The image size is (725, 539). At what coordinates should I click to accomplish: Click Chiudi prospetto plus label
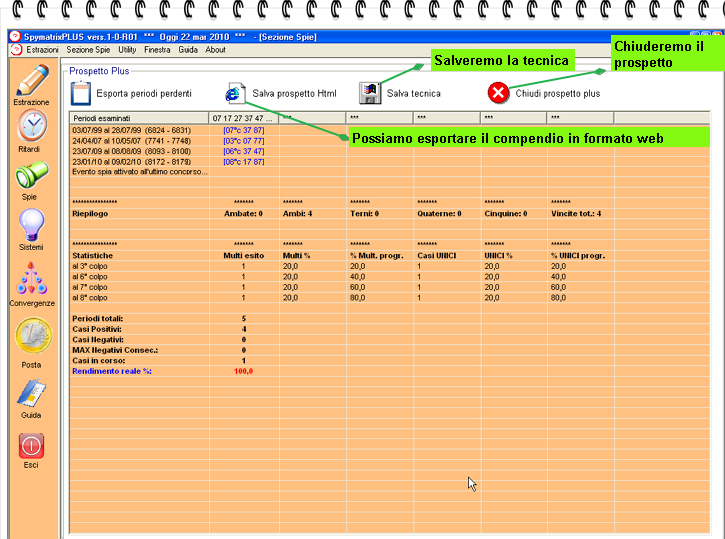coord(558,93)
